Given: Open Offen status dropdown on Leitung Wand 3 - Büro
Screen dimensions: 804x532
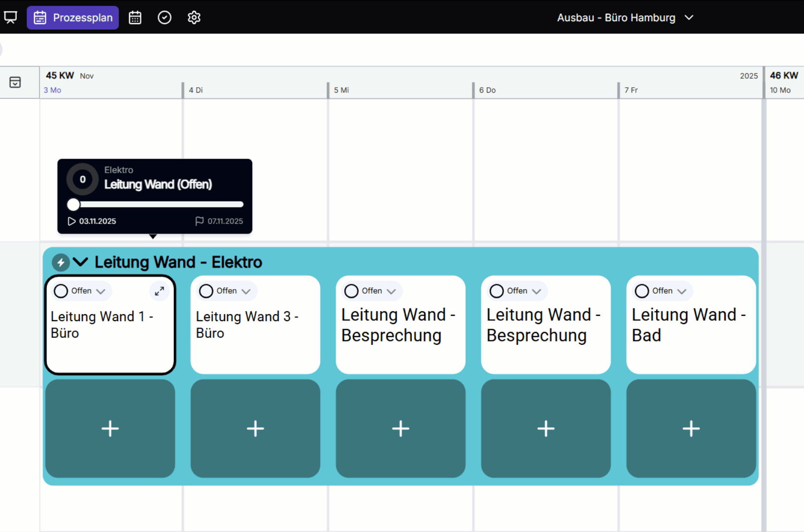Looking at the screenshot, I should click(246, 291).
